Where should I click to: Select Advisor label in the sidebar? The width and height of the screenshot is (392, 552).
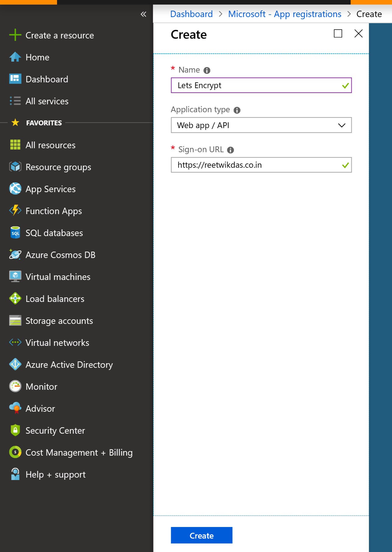(x=40, y=409)
